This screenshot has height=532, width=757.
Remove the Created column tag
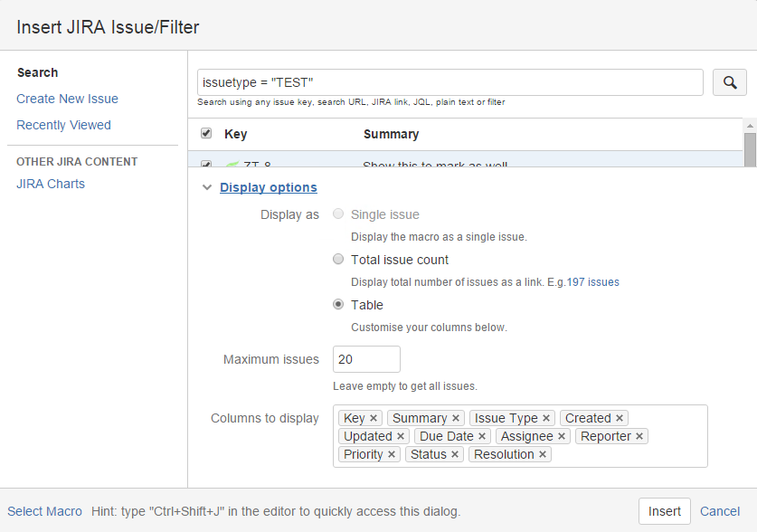[x=620, y=418]
